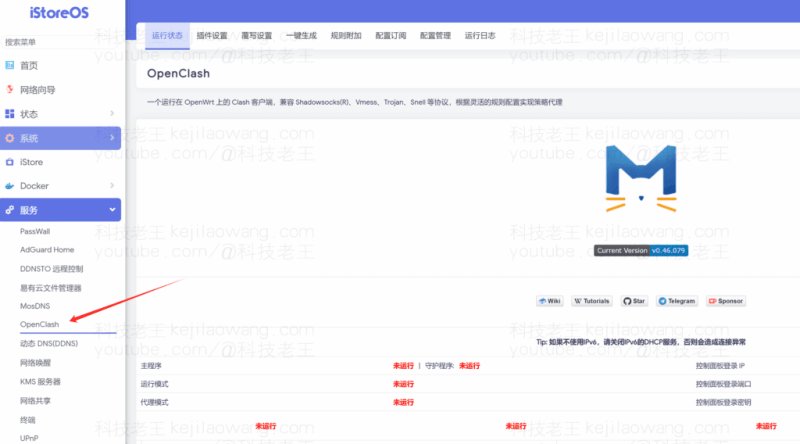
Task: Open PassWall under 服务
Action: tap(35, 231)
